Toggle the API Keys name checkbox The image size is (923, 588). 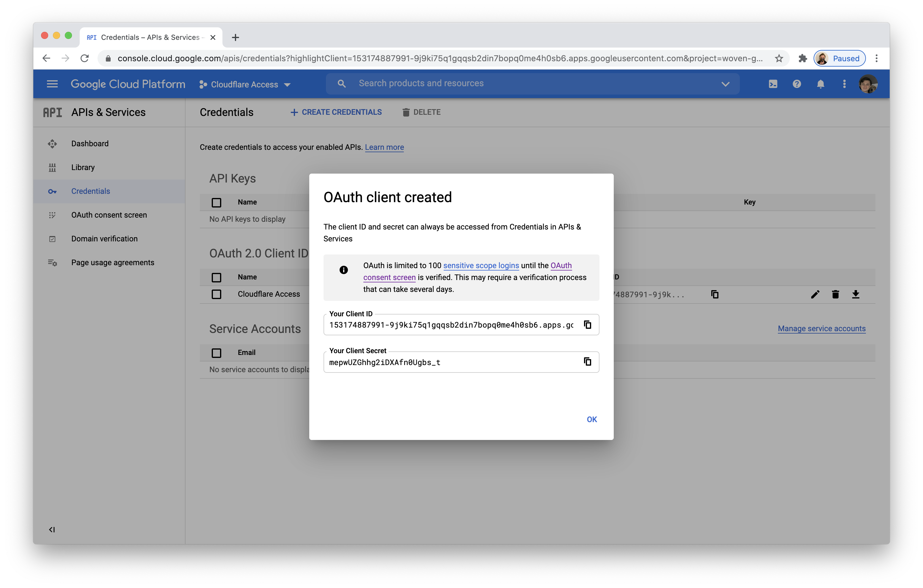(216, 202)
